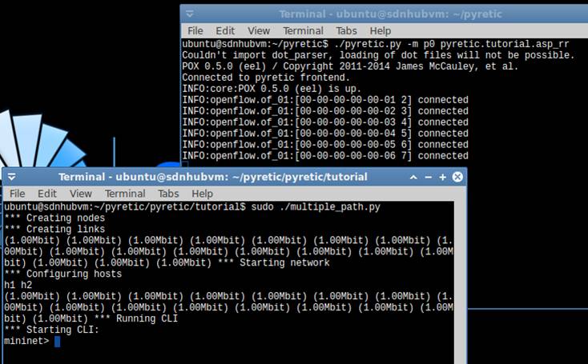Image resolution: width=588 pixels, height=364 pixels.
Task: Open Tabs menu in the back ~/pyretic terminal
Action: pyautogui.click(x=346, y=30)
